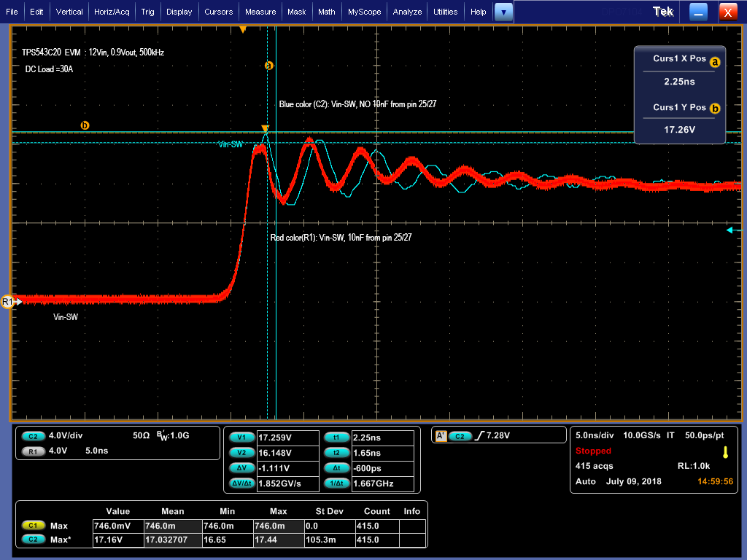The width and height of the screenshot is (747, 560).
Task: Open the Display menu
Action: click(x=179, y=12)
